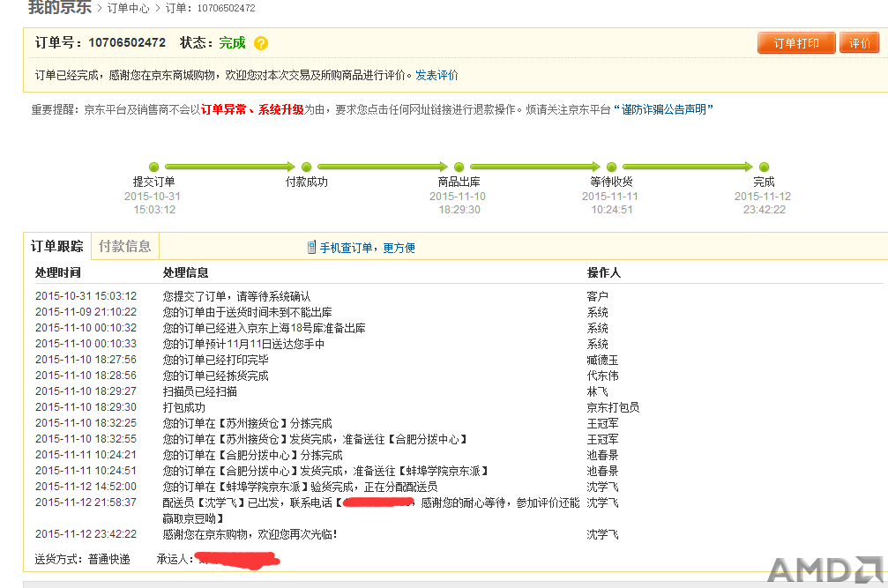Click the 客户 operator cell
888x588 pixels.
pyautogui.click(x=598, y=296)
